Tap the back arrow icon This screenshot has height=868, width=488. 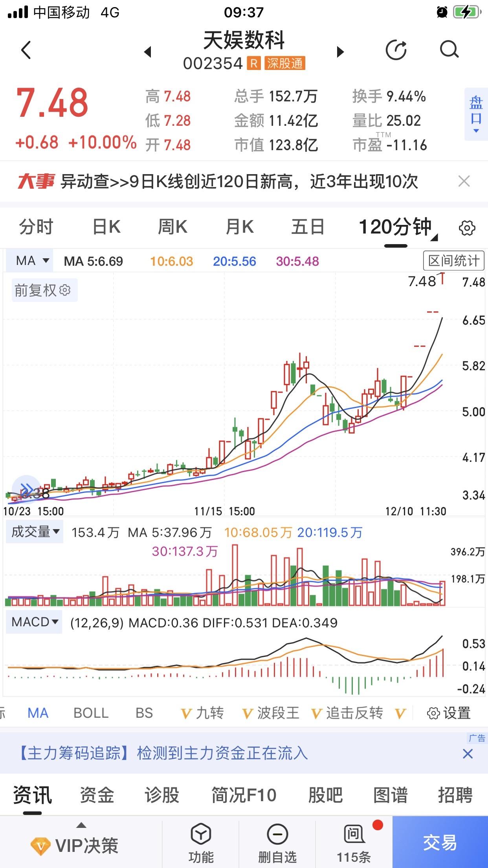pos(26,50)
